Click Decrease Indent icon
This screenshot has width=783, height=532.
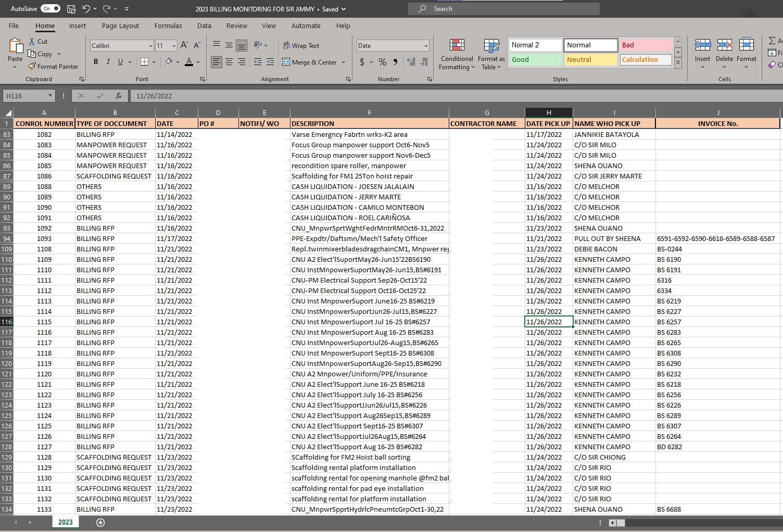258,62
